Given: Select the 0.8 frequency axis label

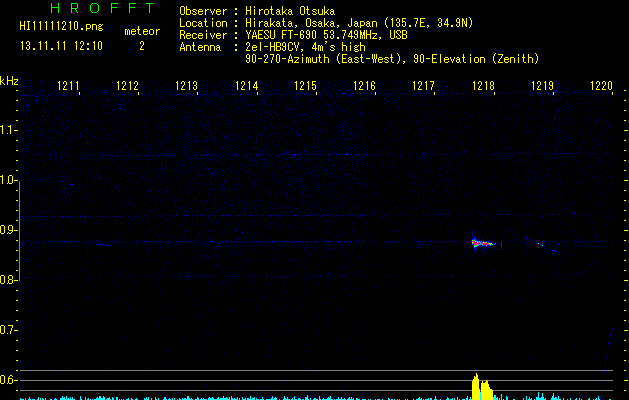Looking at the screenshot, I should click(x=8, y=280).
